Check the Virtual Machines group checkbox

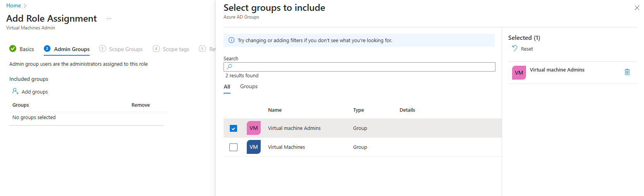coord(233,147)
